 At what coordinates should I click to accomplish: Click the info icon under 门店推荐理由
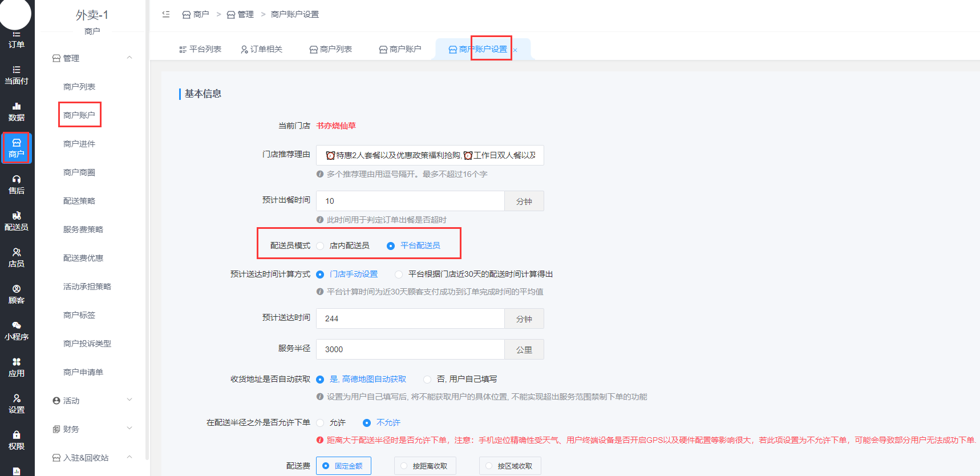[x=320, y=174]
